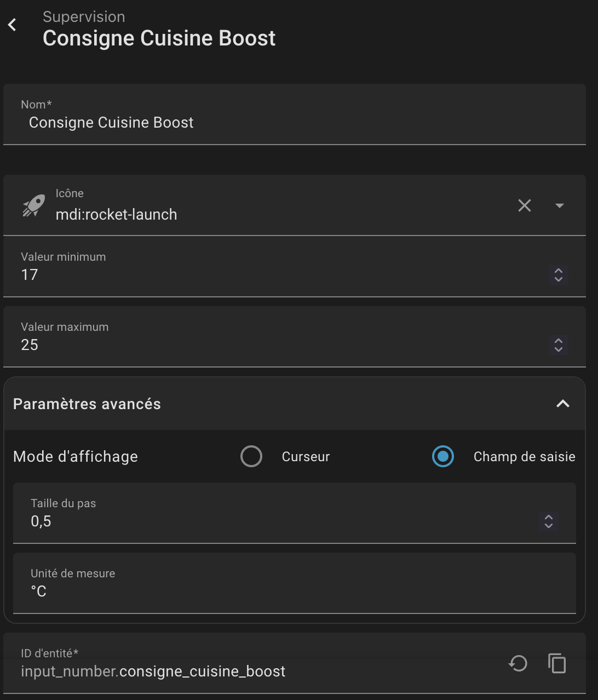The width and height of the screenshot is (598, 700).
Task: Click the Taille du pas stepper arrows
Action: [x=548, y=521]
